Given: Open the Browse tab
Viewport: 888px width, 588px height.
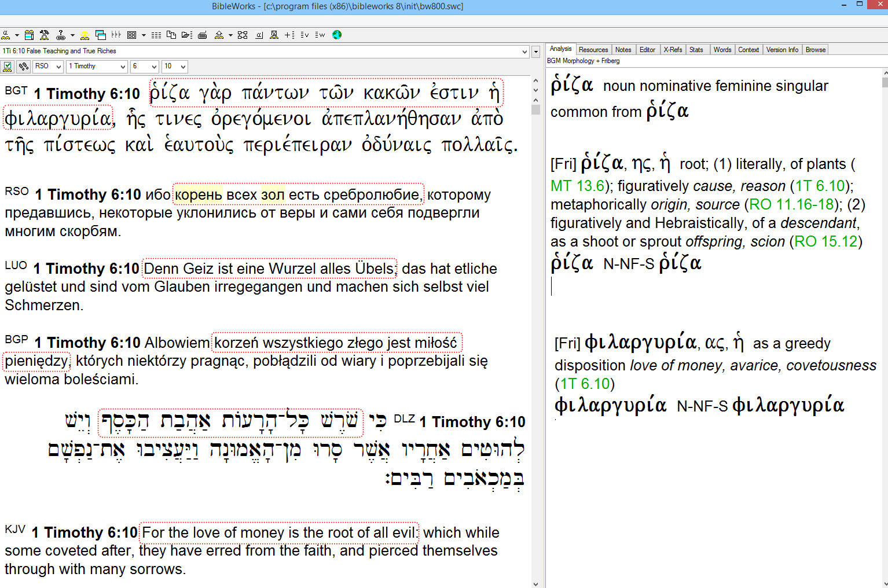Looking at the screenshot, I should coord(816,50).
